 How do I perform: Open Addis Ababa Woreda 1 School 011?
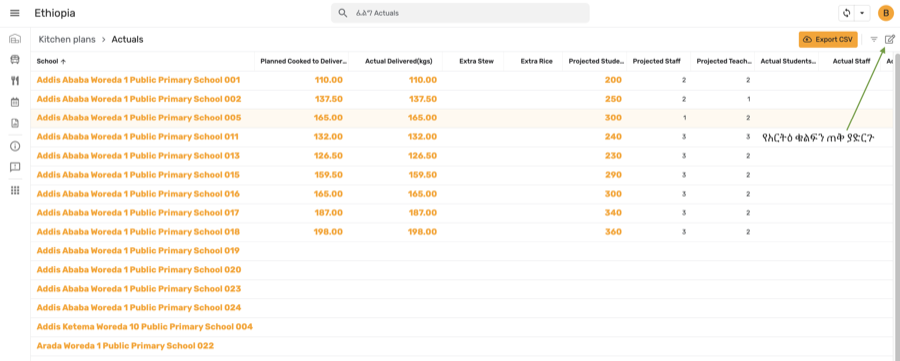point(138,137)
